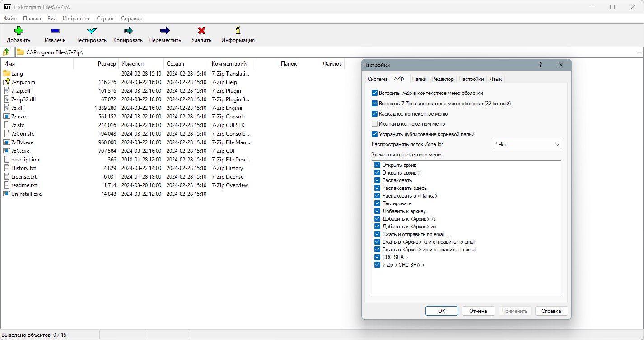Uncheck the Тестировать context menu item
Viewport: 644px width, 340px height.
(x=377, y=203)
